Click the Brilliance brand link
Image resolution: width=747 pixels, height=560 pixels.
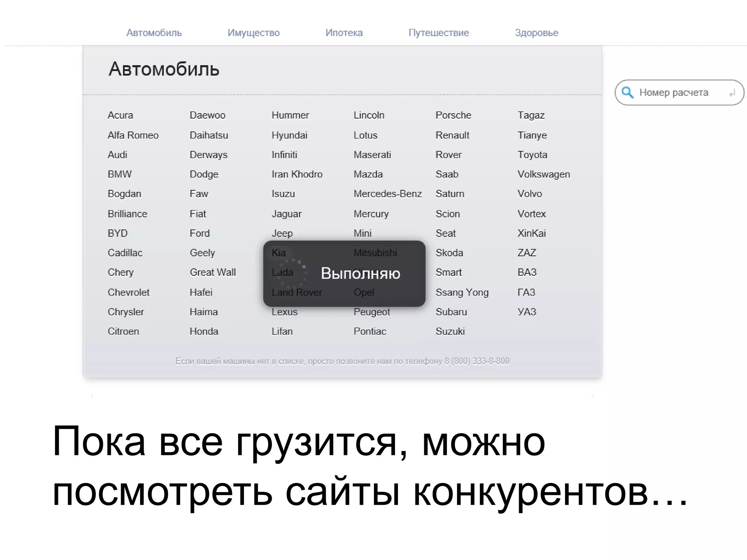pos(127,214)
